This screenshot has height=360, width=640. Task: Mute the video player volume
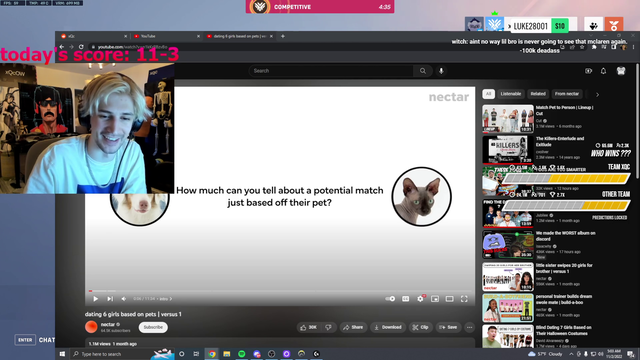(x=124, y=299)
